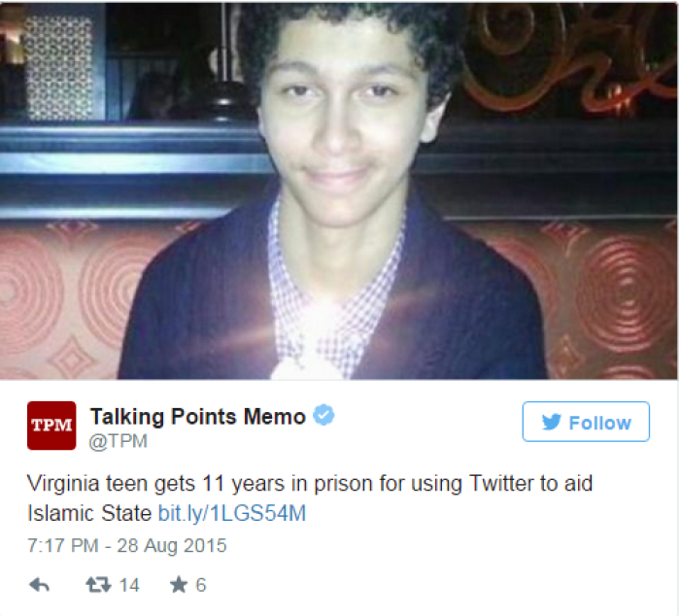Click the reply arrow icon

coord(40,585)
